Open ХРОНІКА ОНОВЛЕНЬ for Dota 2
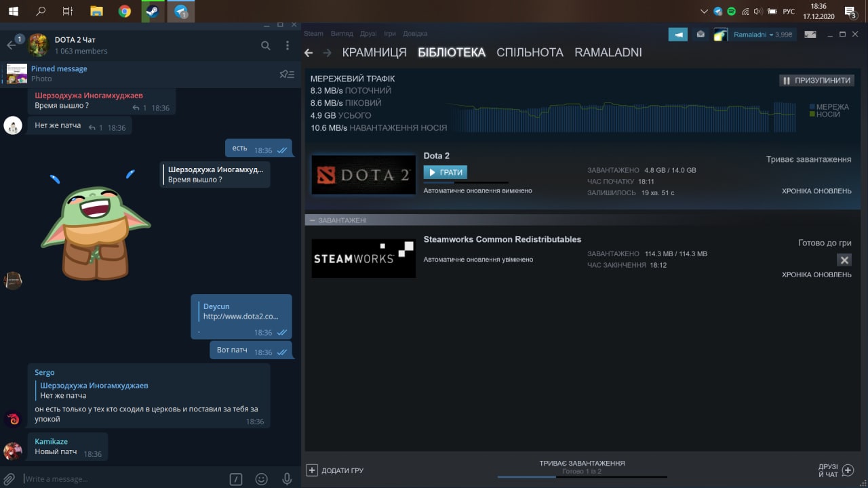Screen dimensions: 868x488 816,191
